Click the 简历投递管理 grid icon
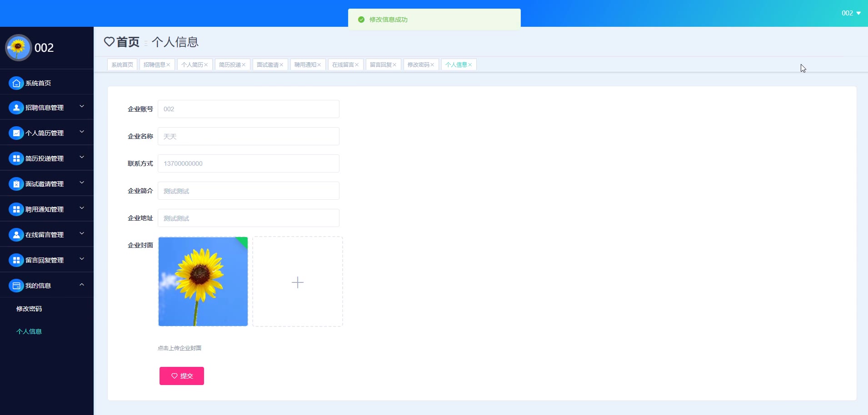This screenshot has width=868, height=415. pyautogui.click(x=16, y=158)
